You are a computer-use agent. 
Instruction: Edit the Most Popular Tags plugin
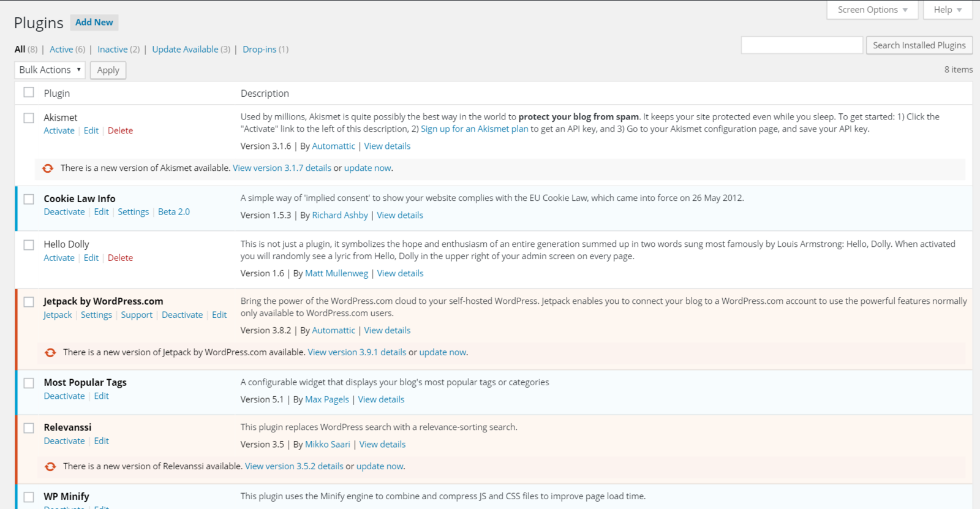[102, 396]
